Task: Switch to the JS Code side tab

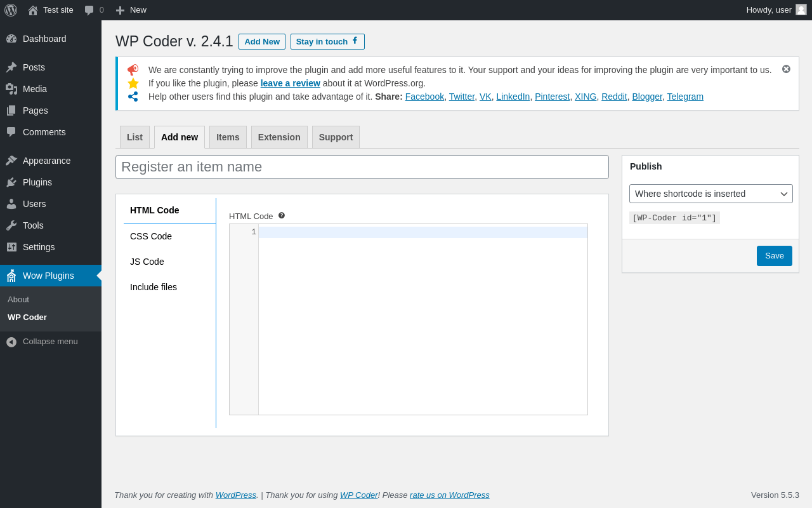Action: (x=169, y=262)
